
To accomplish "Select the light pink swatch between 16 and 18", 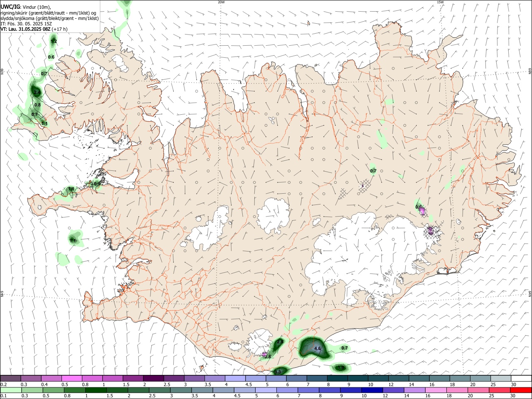I will tap(436, 390).
